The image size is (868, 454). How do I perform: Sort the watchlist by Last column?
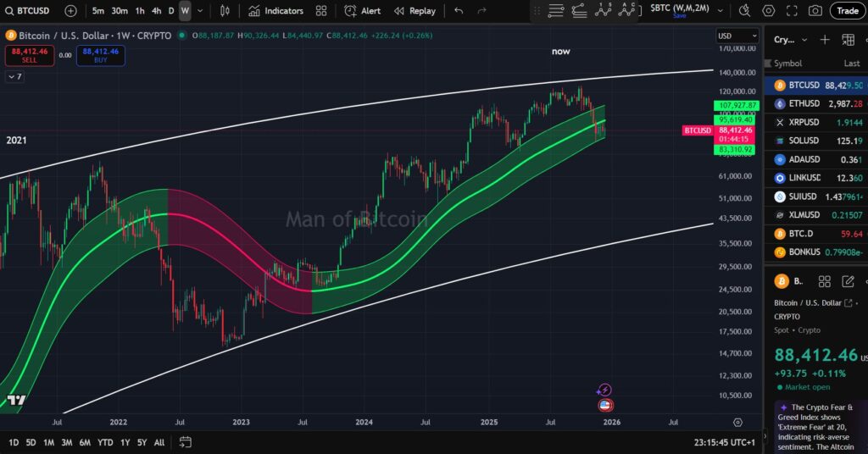click(x=852, y=63)
